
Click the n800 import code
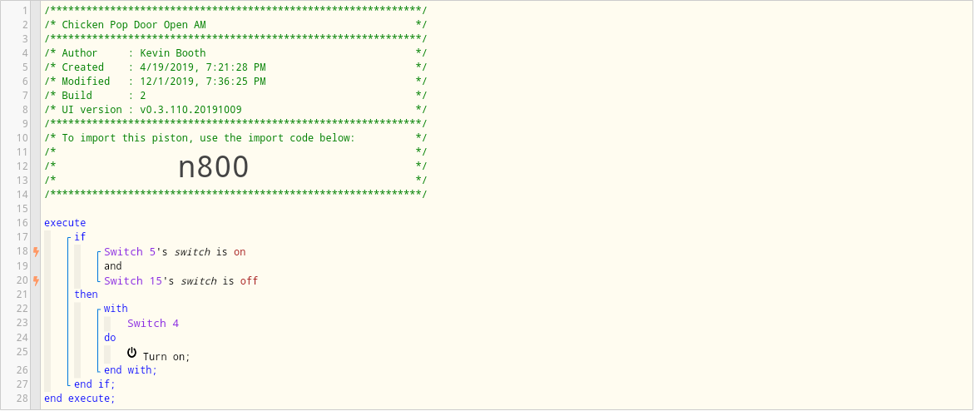pos(214,166)
